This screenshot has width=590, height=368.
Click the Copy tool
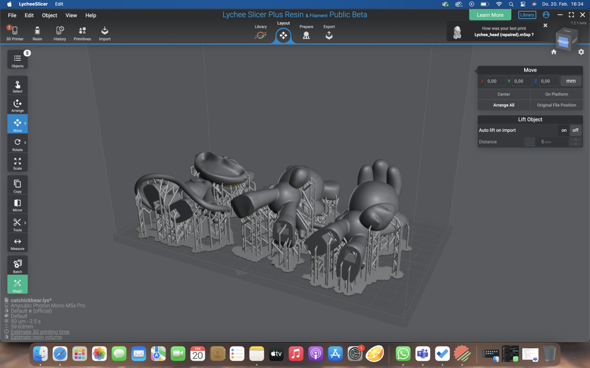coord(17,186)
